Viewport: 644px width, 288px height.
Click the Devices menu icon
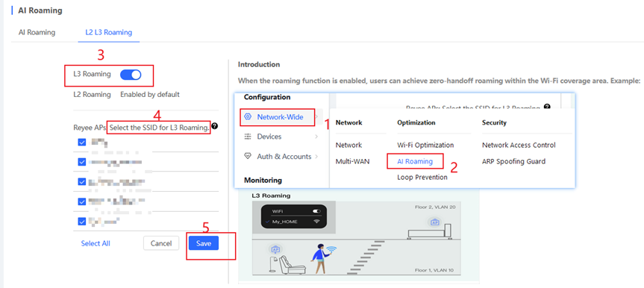coord(247,137)
